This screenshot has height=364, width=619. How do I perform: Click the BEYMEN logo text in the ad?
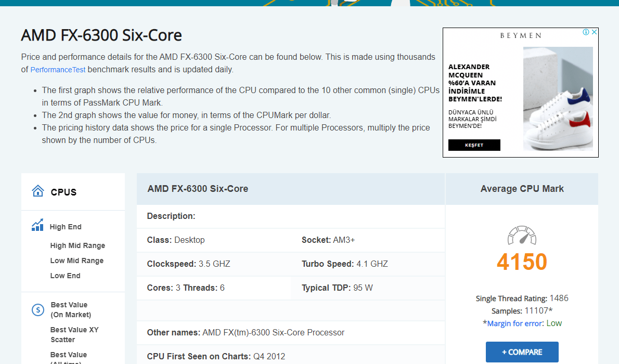click(521, 35)
